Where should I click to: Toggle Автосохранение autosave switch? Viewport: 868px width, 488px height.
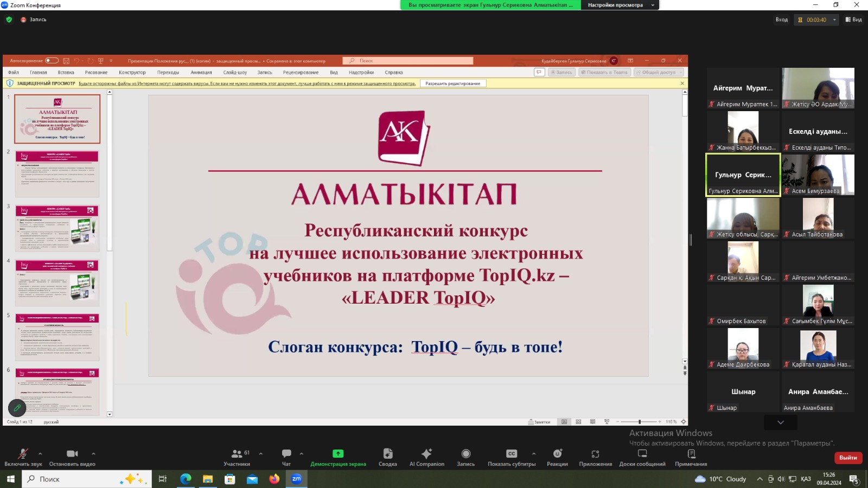52,61
